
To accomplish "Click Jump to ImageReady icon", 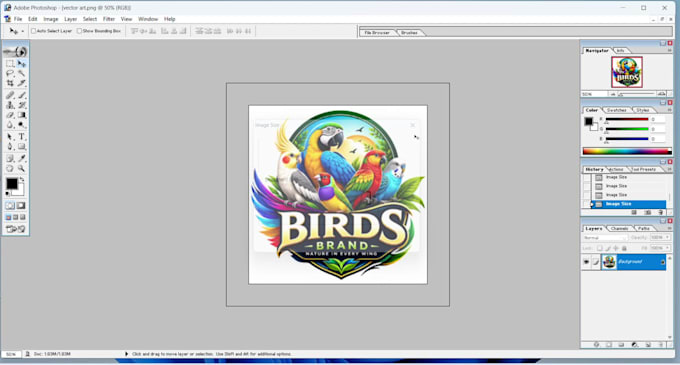I will coord(16,228).
